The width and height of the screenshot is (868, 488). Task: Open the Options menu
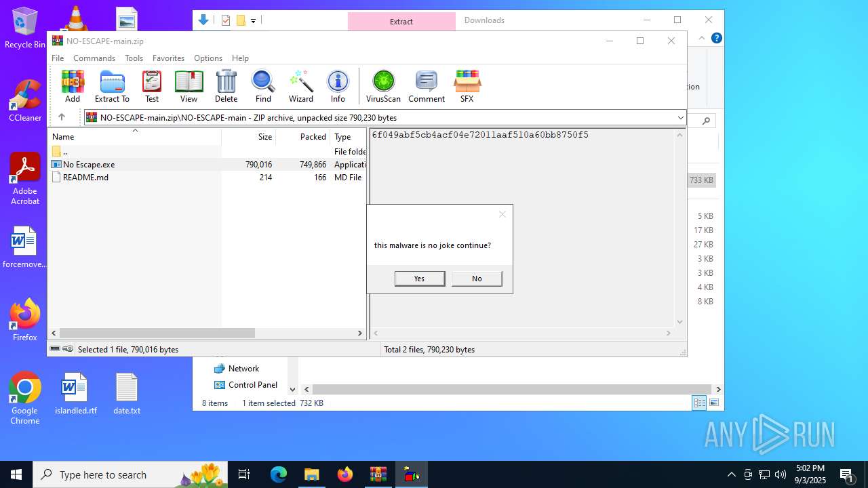[x=208, y=58]
